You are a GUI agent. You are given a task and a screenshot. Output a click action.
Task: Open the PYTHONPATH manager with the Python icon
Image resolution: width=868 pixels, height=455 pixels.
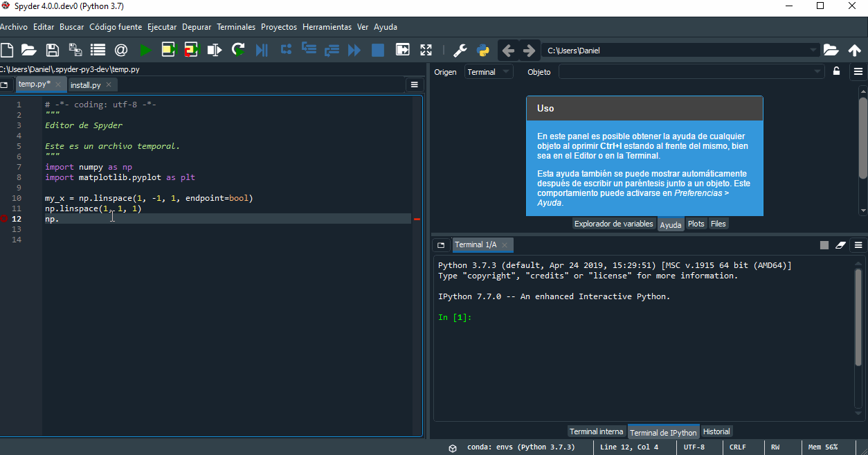(483, 51)
